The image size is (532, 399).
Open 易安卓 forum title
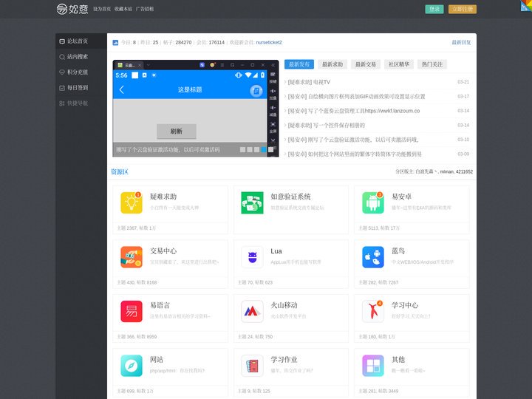pos(401,197)
